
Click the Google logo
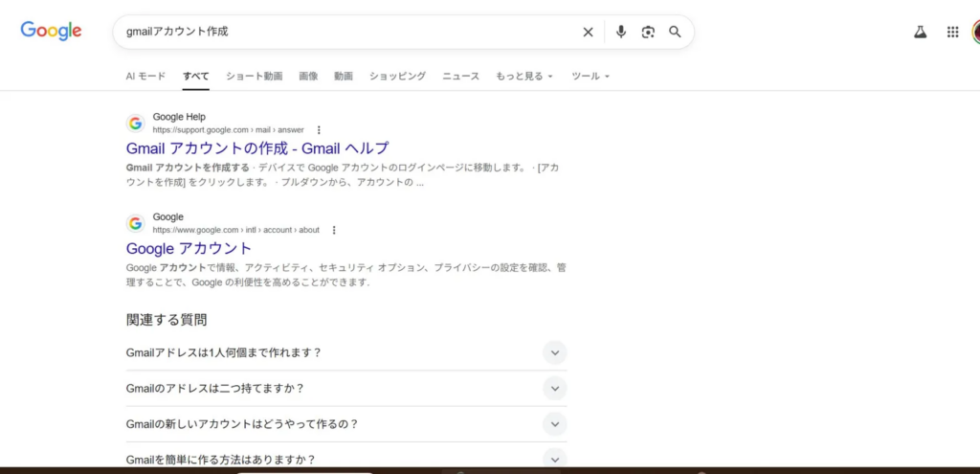coord(52,31)
